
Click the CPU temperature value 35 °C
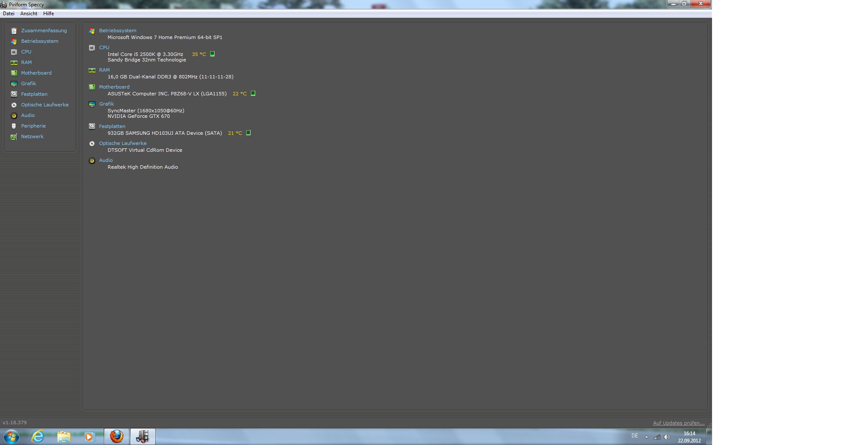[199, 54]
